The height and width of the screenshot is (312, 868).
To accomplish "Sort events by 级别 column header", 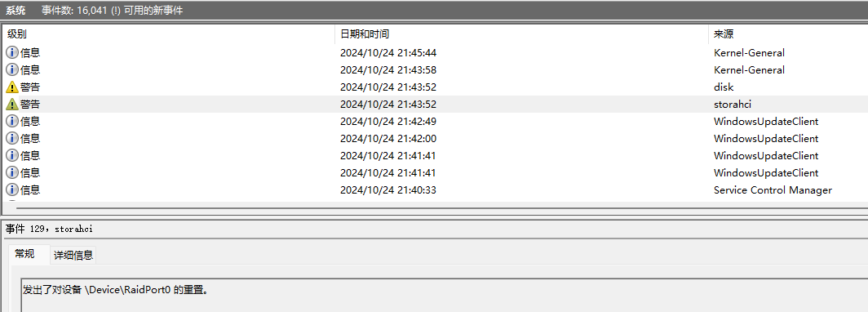I will pyautogui.click(x=168, y=34).
